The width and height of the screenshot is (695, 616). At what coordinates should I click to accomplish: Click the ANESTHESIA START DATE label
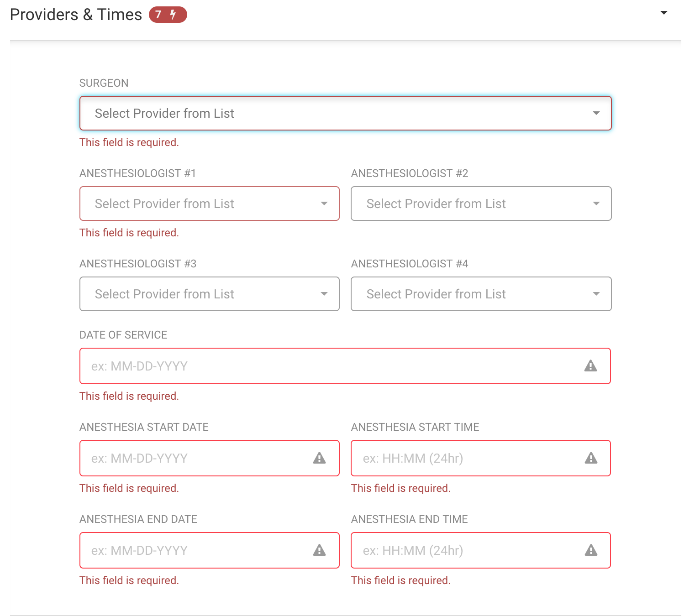(144, 427)
